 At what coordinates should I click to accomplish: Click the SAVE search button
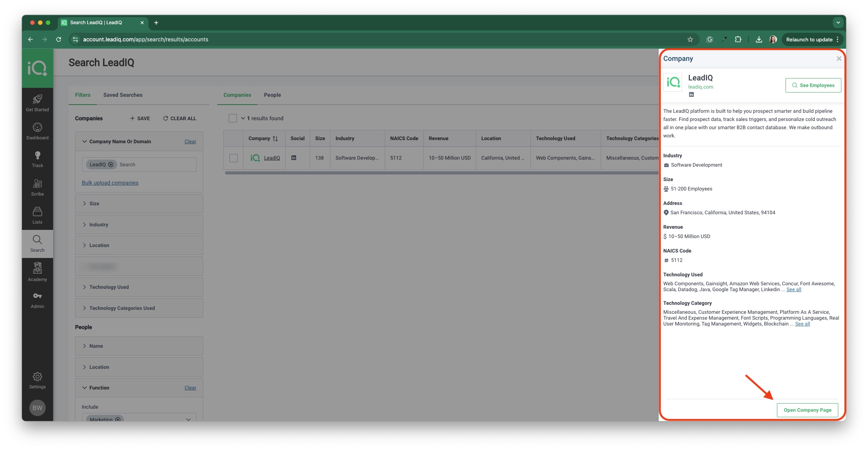point(140,118)
